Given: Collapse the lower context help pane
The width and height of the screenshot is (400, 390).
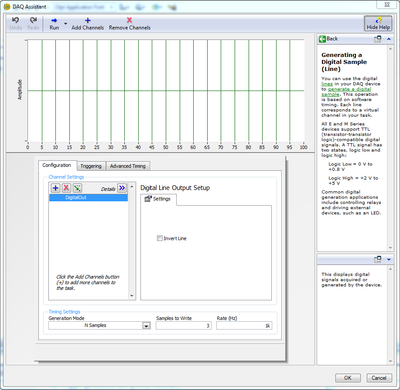Looking at the screenshot, I should point(389,259).
